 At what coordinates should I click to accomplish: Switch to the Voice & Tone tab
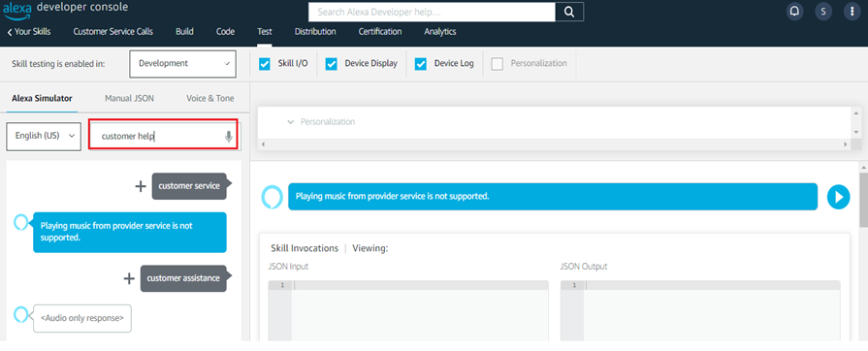click(x=210, y=98)
